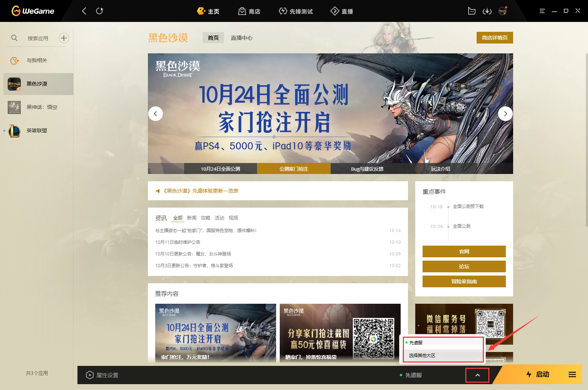
Task: Open the property settings hexagon icon
Action: [90, 375]
